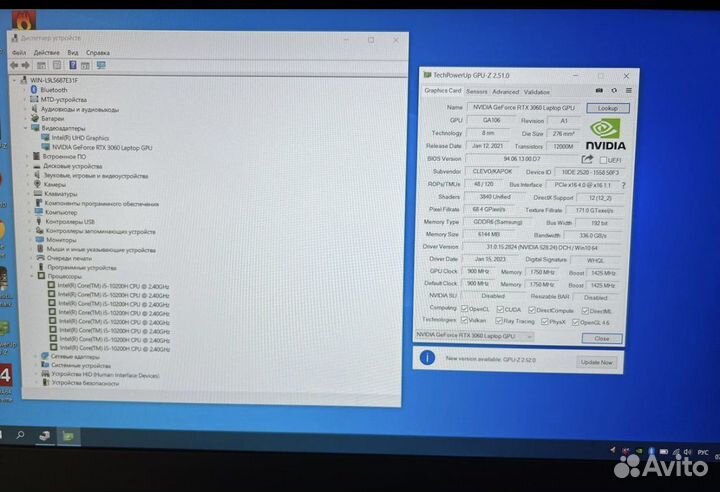Select the Батареи battery icon in device tree

pos(35,118)
